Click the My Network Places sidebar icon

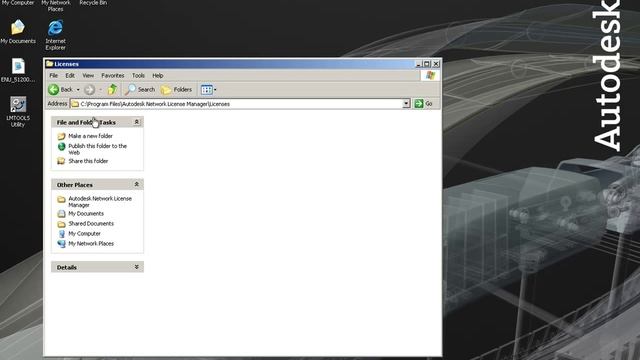tap(62, 244)
